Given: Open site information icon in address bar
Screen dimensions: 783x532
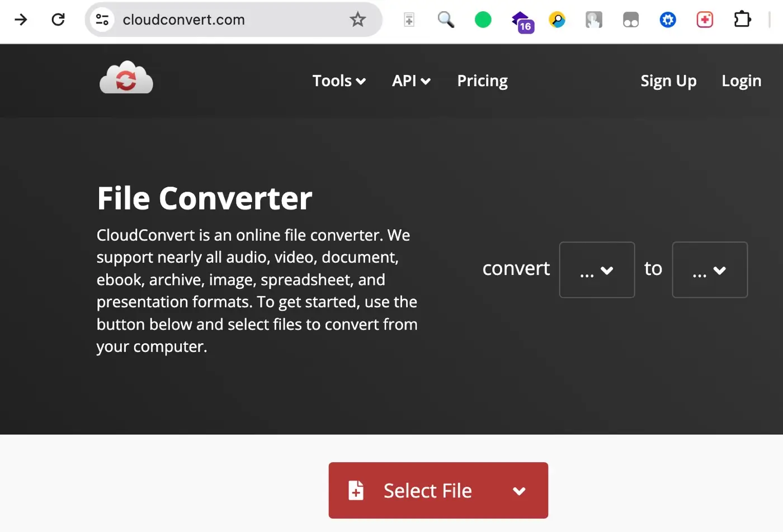Looking at the screenshot, I should 102,20.
